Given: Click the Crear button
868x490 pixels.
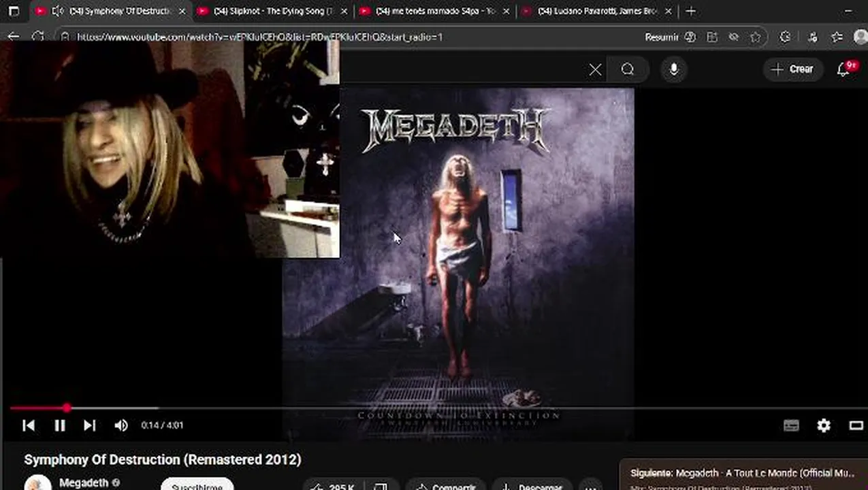Looking at the screenshot, I should 792,69.
